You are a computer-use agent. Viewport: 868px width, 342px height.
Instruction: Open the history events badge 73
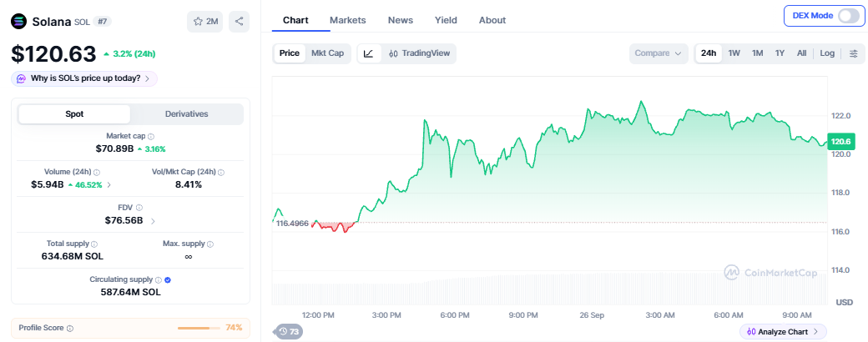click(x=289, y=331)
